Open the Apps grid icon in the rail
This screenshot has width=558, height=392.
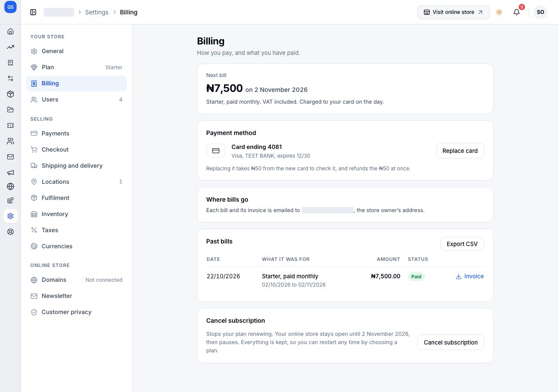click(10, 200)
